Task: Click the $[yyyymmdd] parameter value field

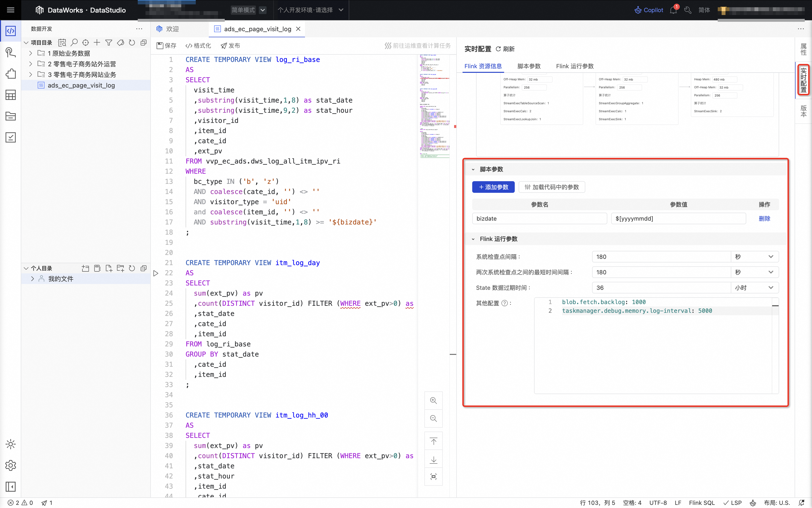Action: [x=678, y=218]
